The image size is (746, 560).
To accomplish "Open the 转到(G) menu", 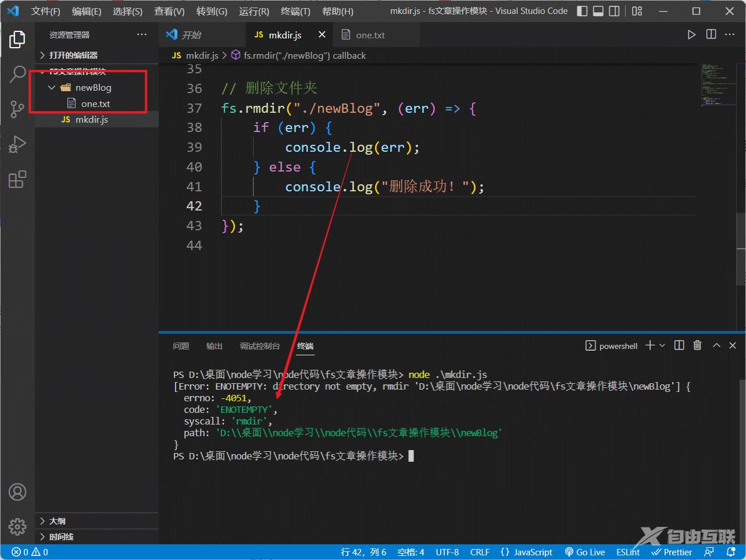I will [212, 11].
